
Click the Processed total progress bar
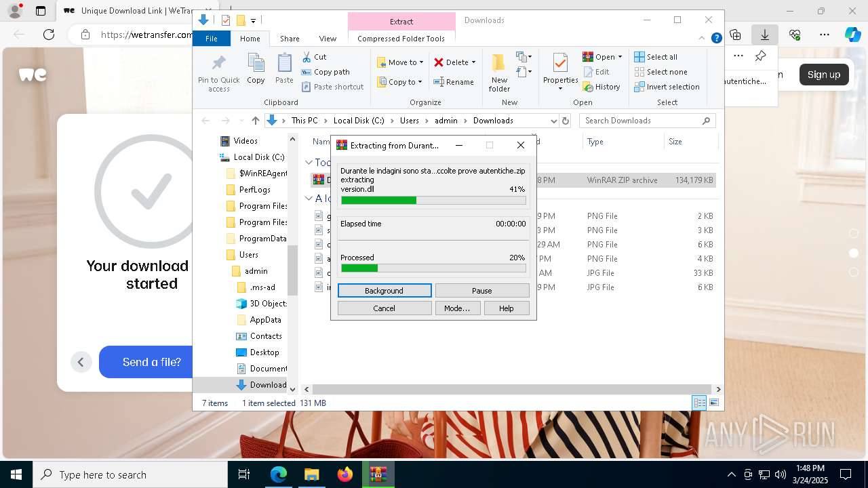pos(433,268)
